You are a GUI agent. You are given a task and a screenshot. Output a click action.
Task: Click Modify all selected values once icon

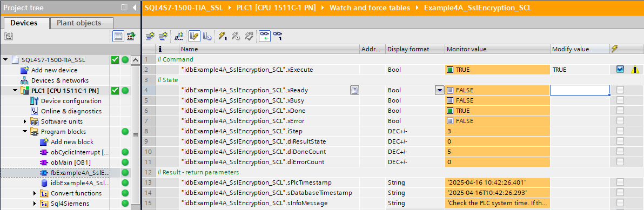point(222,36)
